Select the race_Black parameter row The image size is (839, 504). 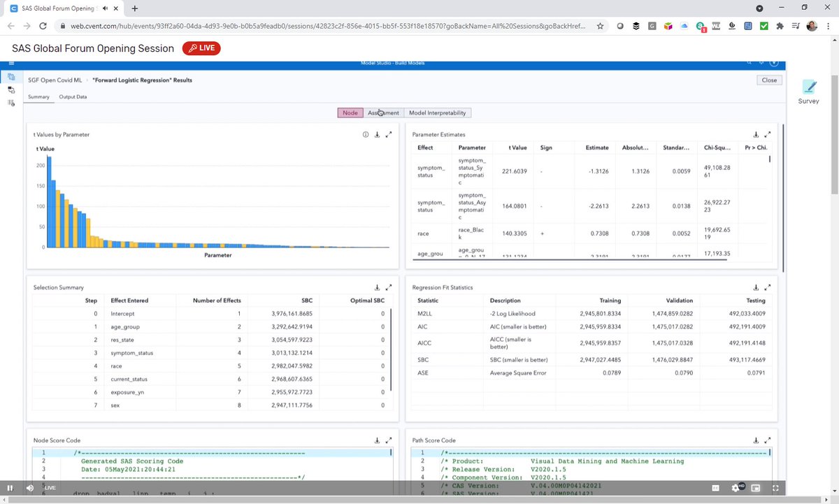point(591,233)
